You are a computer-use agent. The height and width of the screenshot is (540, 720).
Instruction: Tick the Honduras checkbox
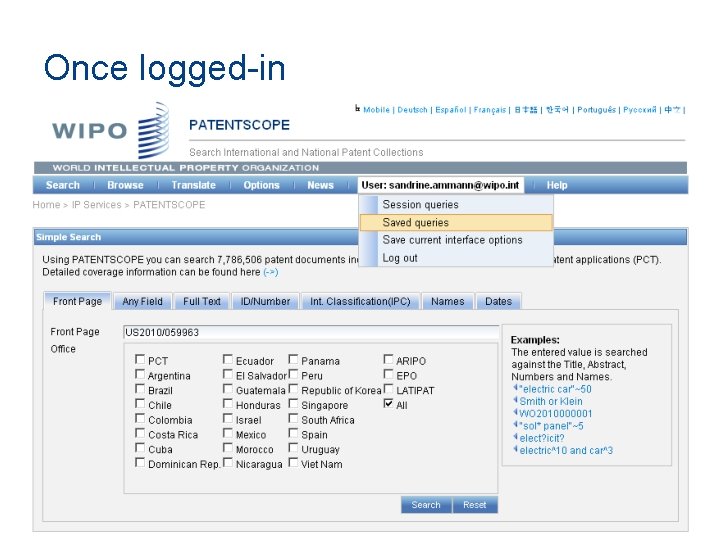tap(228, 403)
